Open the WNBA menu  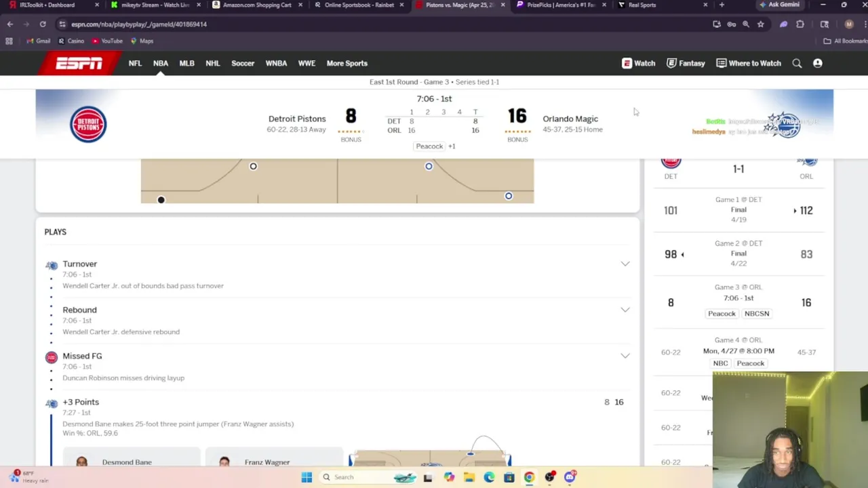click(276, 63)
